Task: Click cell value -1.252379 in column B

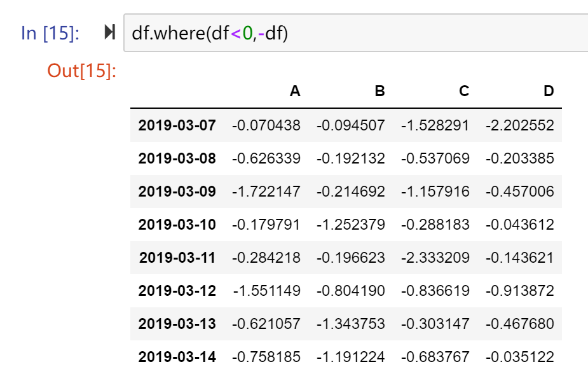Action: [x=351, y=225]
